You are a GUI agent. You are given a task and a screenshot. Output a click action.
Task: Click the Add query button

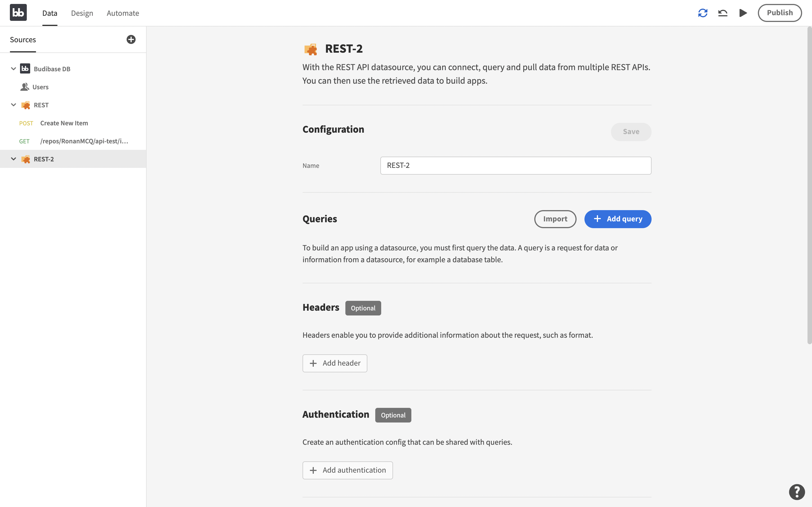tap(617, 219)
